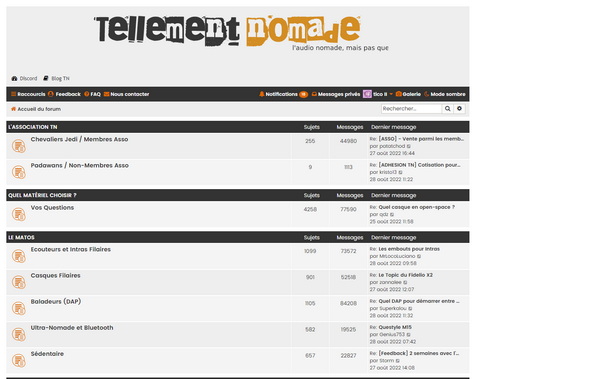The width and height of the screenshot is (600, 379).
Task: Open user potatchod profile
Action: point(392,146)
